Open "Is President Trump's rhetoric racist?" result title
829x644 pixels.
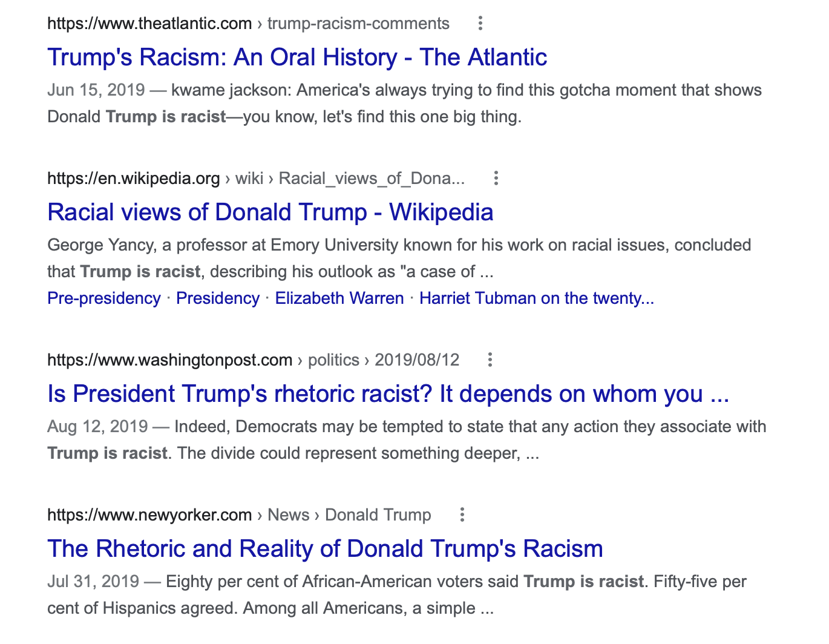tap(388, 394)
